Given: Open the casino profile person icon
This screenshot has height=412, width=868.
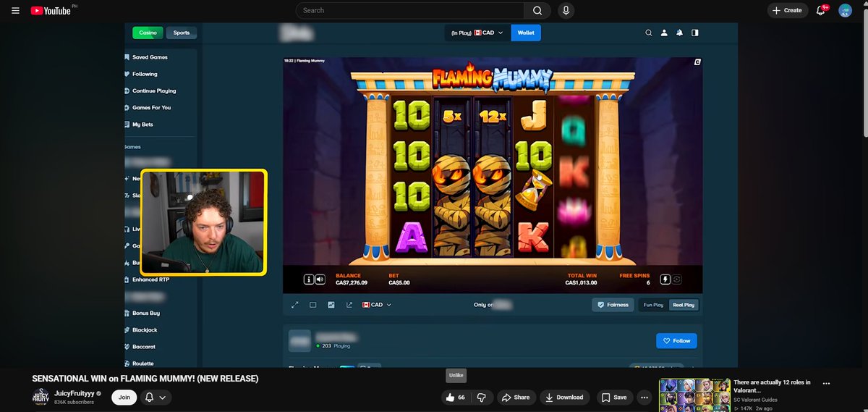Looking at the screenshot, I should pos(664,33).
